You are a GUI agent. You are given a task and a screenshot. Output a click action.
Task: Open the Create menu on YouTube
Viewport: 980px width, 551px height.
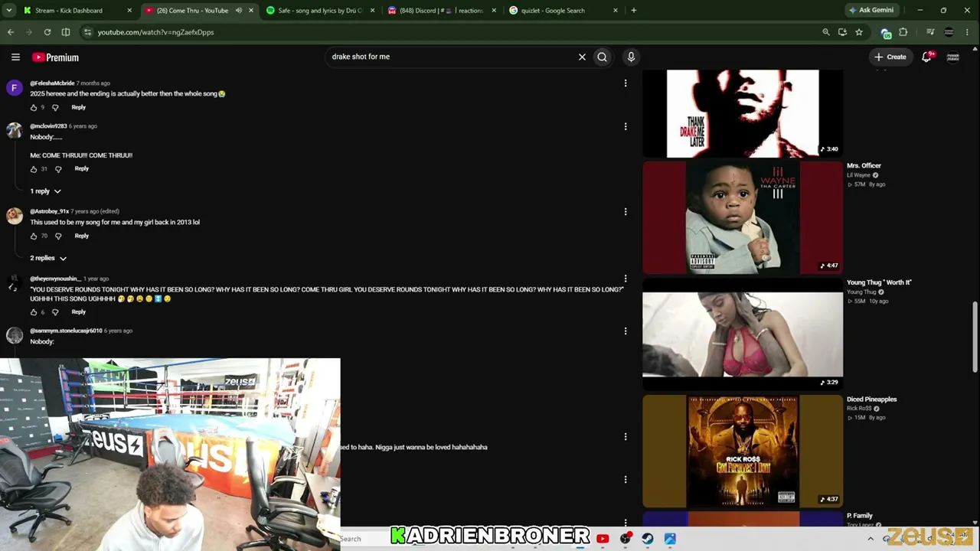pos(890,57)
